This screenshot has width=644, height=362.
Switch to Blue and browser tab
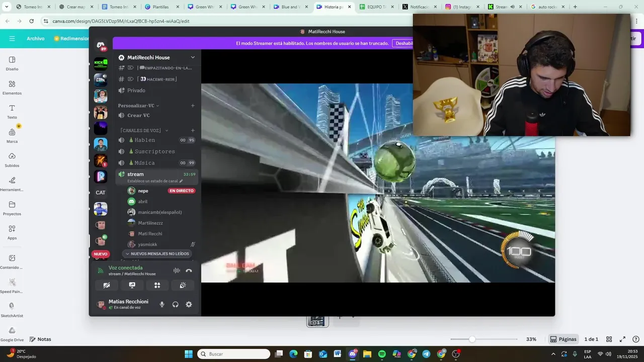click(x=290, y=7)
